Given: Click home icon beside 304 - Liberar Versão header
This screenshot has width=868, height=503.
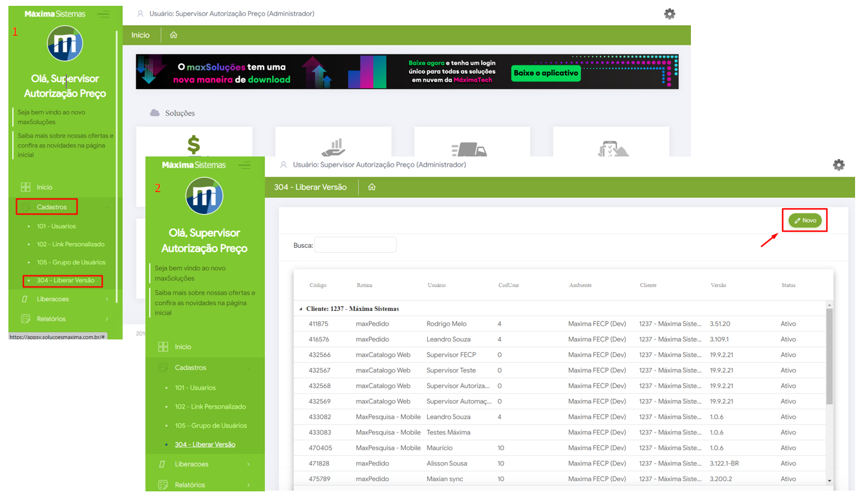Looking at the screenshot, I should [372, 187].
